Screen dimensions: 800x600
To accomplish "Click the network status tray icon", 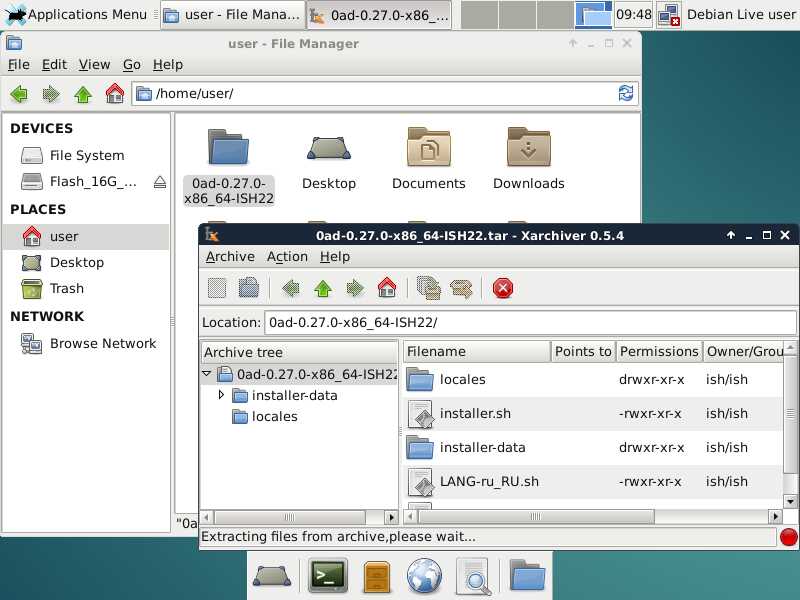I will [x=668, y=14].
